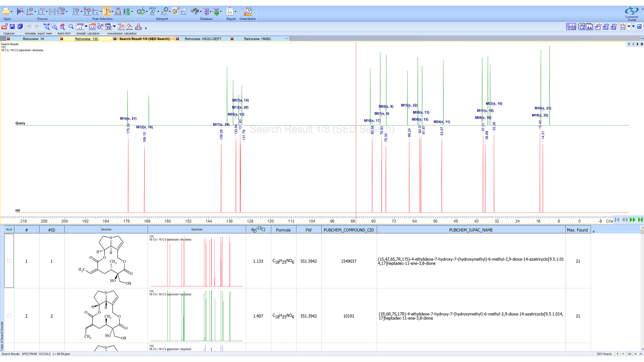The image size is (644, 362).
Task: Open the ChemSketch tool
Action: coord(248,11)
